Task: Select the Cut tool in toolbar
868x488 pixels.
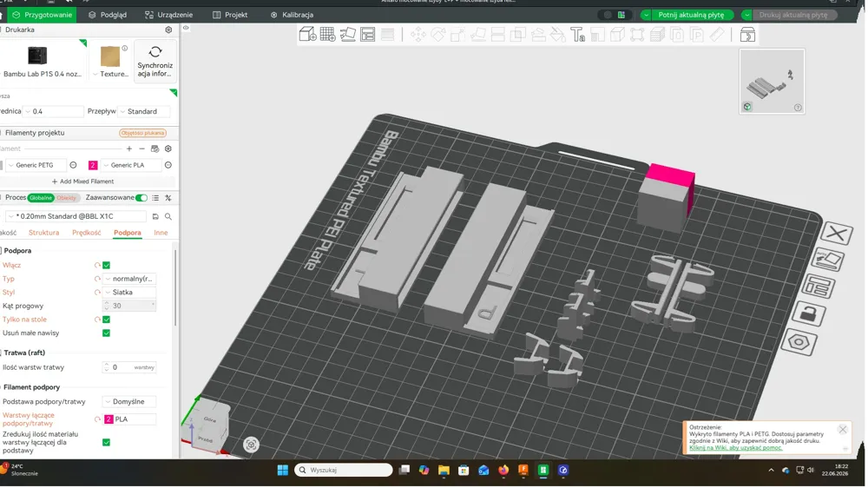Action: (x=497, y=35)
